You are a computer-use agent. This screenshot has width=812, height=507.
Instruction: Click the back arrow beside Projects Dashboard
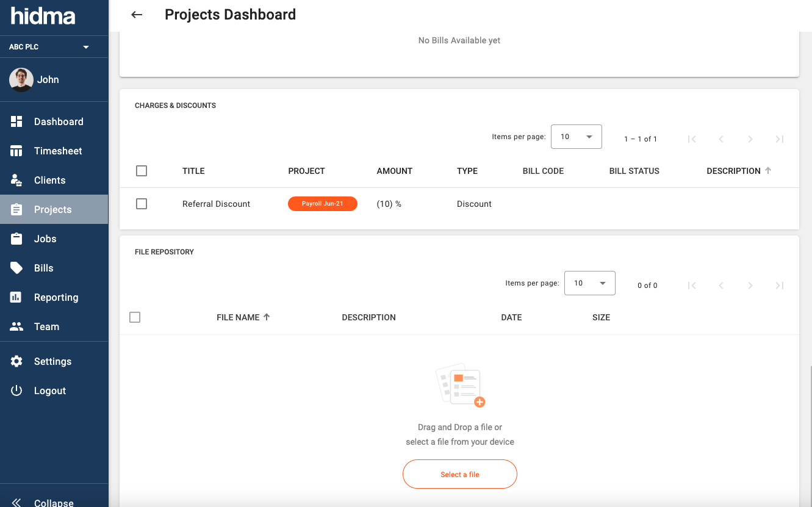pyautogui.click(x=137, y=15)
